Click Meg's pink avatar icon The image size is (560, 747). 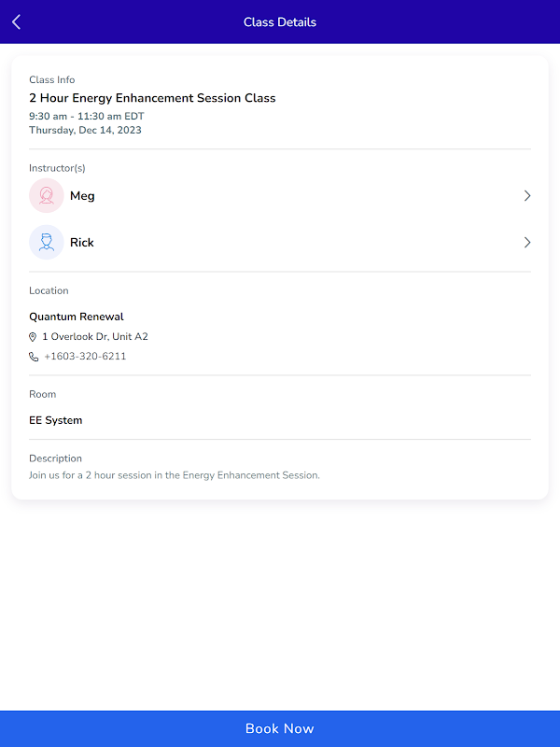tap(47, 196)
